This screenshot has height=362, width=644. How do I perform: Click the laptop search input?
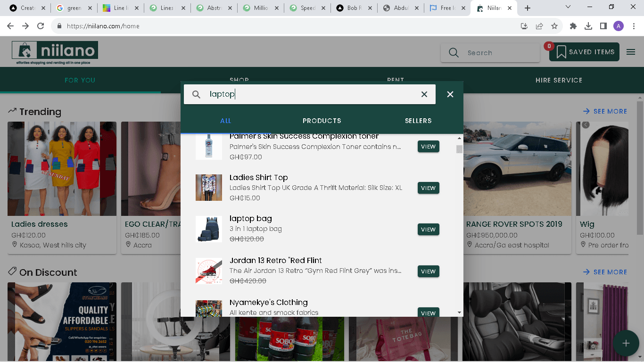tap(310, 94)
